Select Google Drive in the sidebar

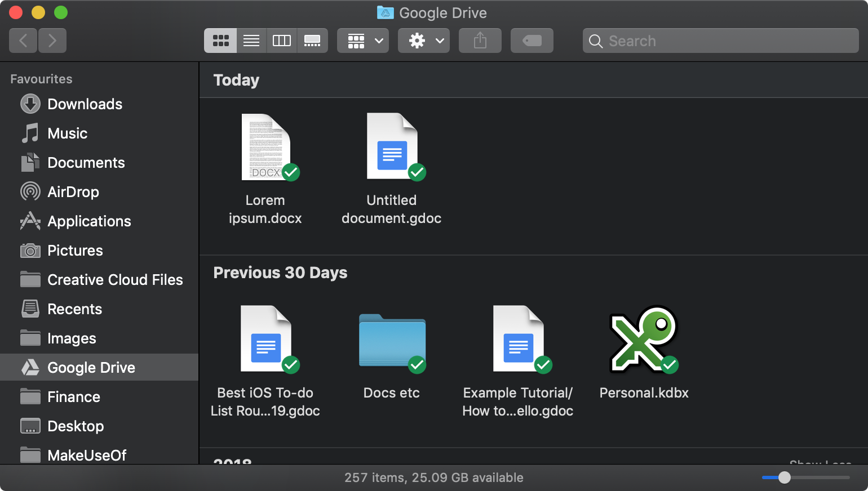[99, 367]
